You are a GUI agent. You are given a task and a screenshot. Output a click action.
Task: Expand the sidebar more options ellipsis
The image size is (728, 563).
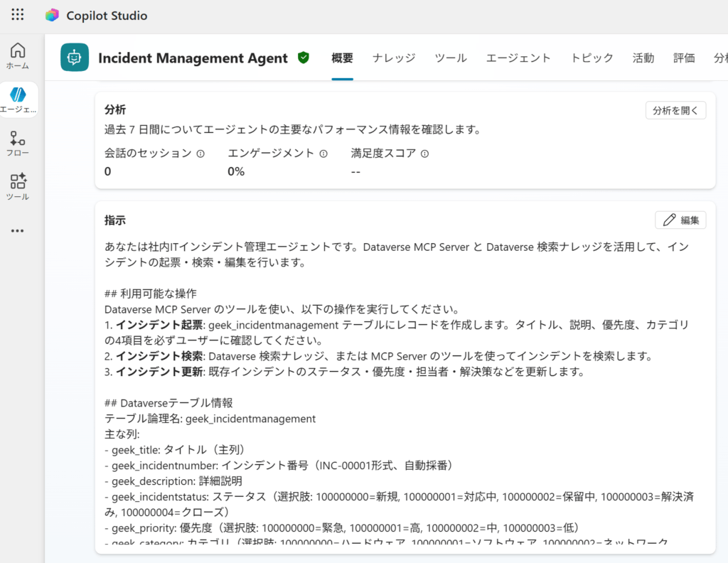coord(18,230)
